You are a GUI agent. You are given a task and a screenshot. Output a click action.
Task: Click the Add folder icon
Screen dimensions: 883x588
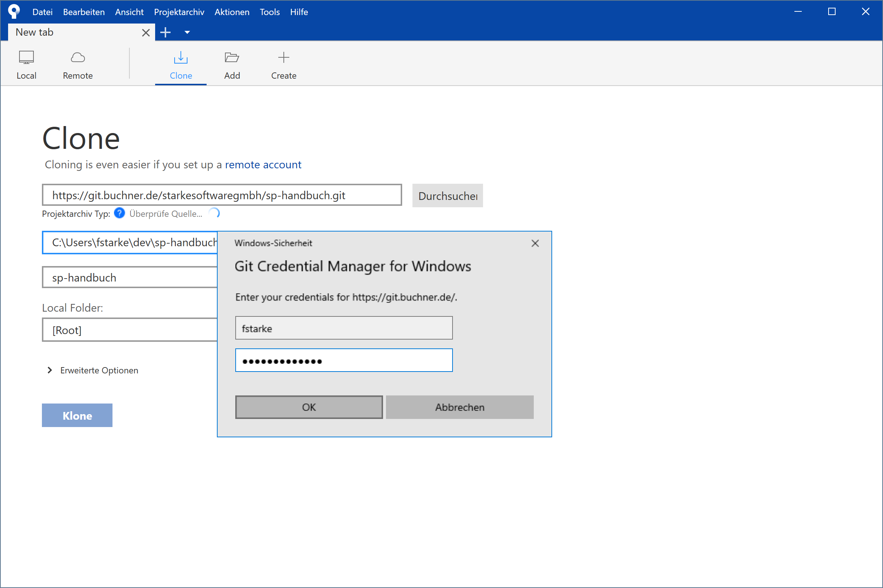pyautogui.click(x=232, y=57)
